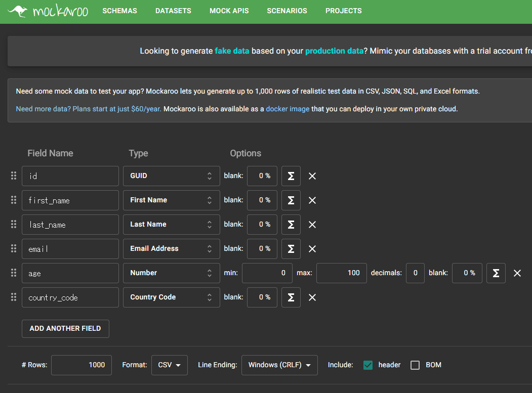532x393 pixels.
Task: Grab the drag handle of the first_name row
Action: pyautogui.click(x=14, y=200)
